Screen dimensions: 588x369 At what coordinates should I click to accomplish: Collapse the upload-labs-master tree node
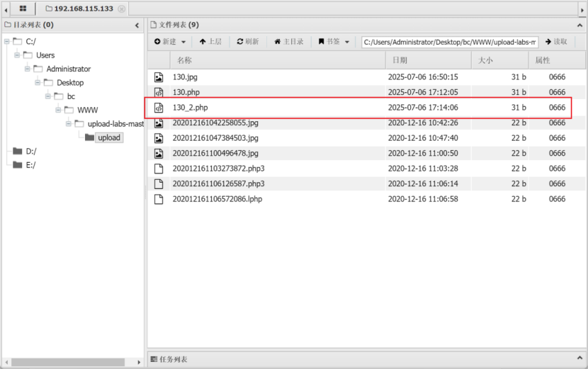[x=69, y=124]
